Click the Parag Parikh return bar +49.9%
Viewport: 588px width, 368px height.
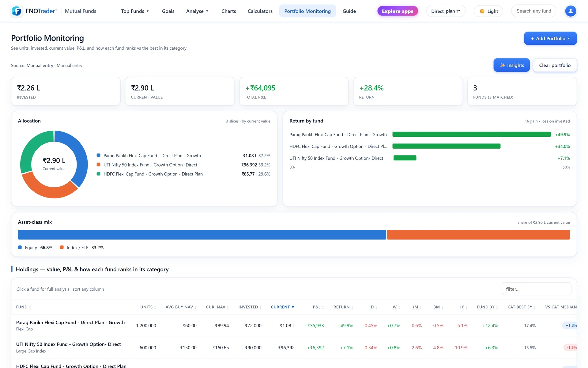[472, 134]
